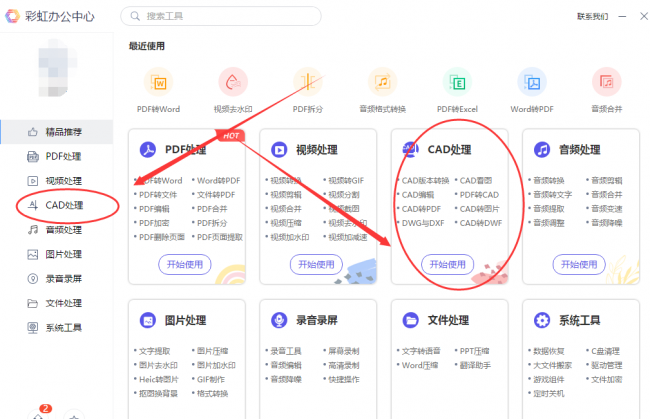Open 文字转语音 in the 文件处理 card
The image size is (650, 419).
[x=421, y=351]
